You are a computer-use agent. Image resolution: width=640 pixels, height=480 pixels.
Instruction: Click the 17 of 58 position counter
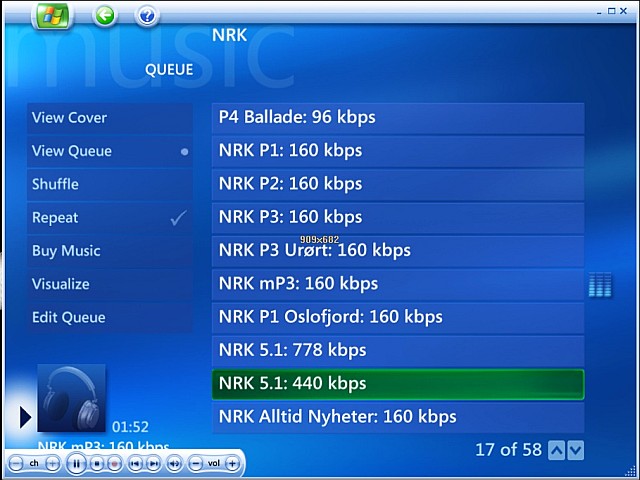[x=509, y=450]
